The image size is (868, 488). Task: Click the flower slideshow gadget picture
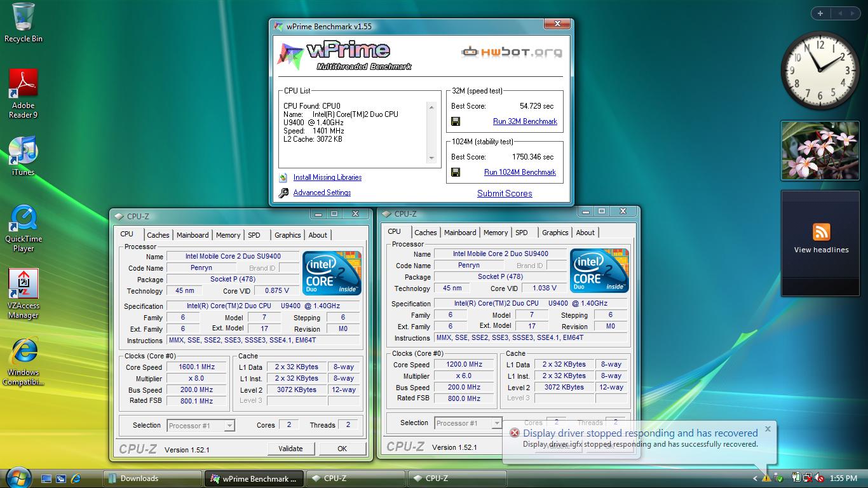click(x=820, y=151)
